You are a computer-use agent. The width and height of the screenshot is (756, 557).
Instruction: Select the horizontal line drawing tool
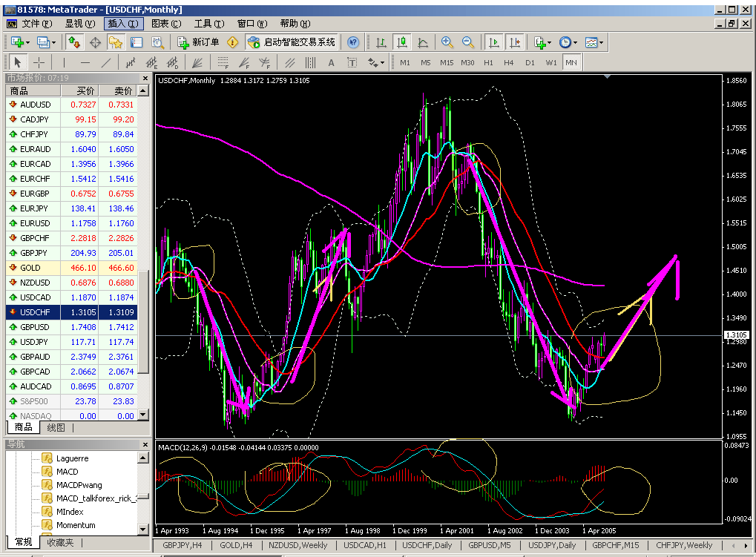(85, 62)
